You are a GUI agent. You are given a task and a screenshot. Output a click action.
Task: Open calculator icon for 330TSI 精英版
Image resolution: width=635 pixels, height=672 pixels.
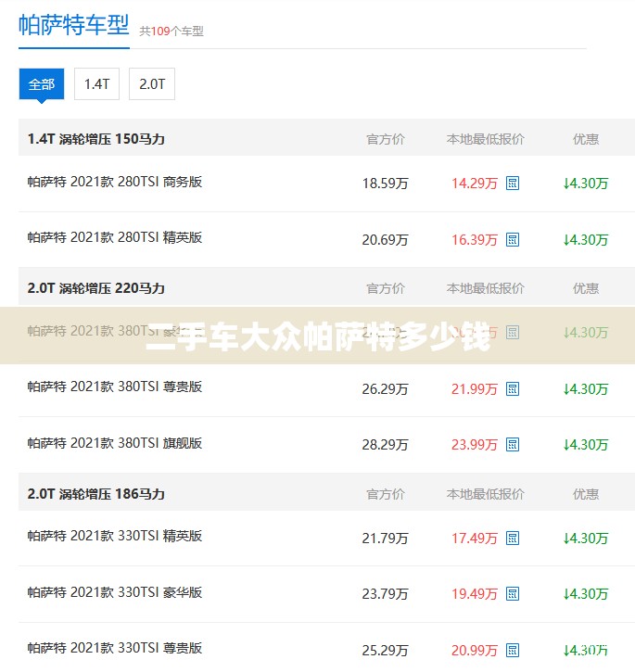(x=513, y=538)
